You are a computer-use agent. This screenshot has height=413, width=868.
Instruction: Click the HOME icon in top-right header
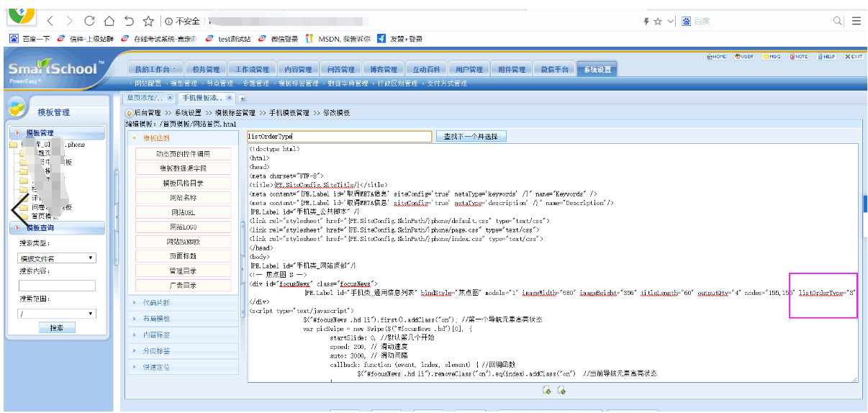pos(716,56)
